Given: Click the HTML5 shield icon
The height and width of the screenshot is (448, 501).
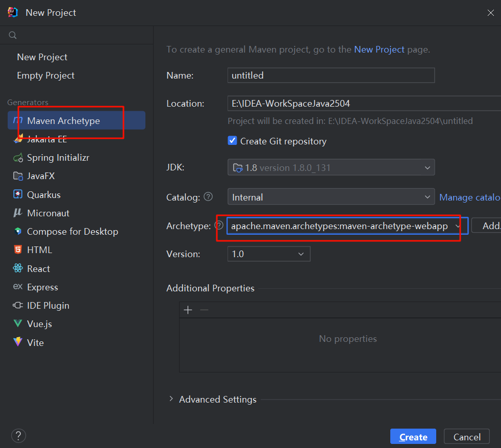Looking at the screenshot, I should pos(18,250).
